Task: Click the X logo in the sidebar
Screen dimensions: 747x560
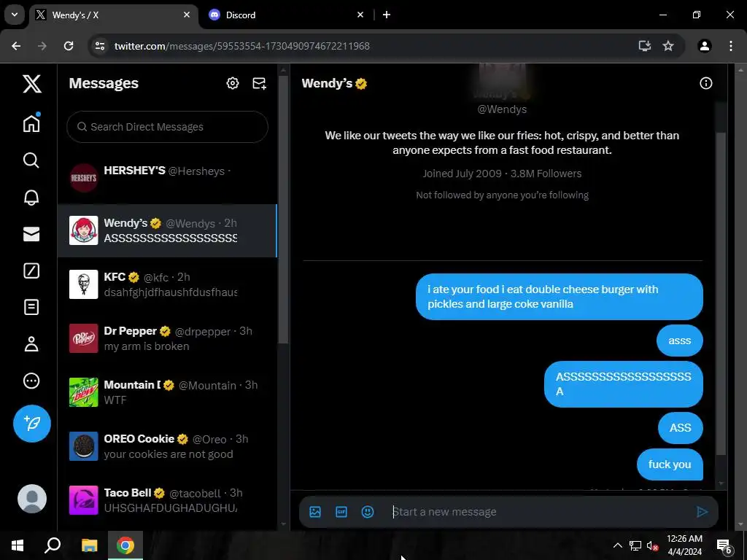Action: tap(32, 84)
